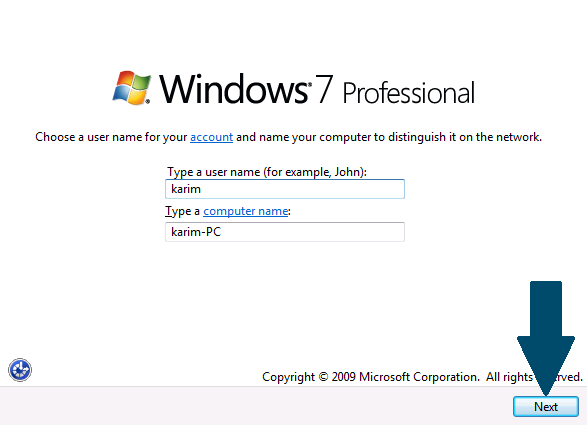Image resolution: width=587 pixels, height=425 pixels.
Task: Click the "Type a user name" label
Action: coord(267,172)
